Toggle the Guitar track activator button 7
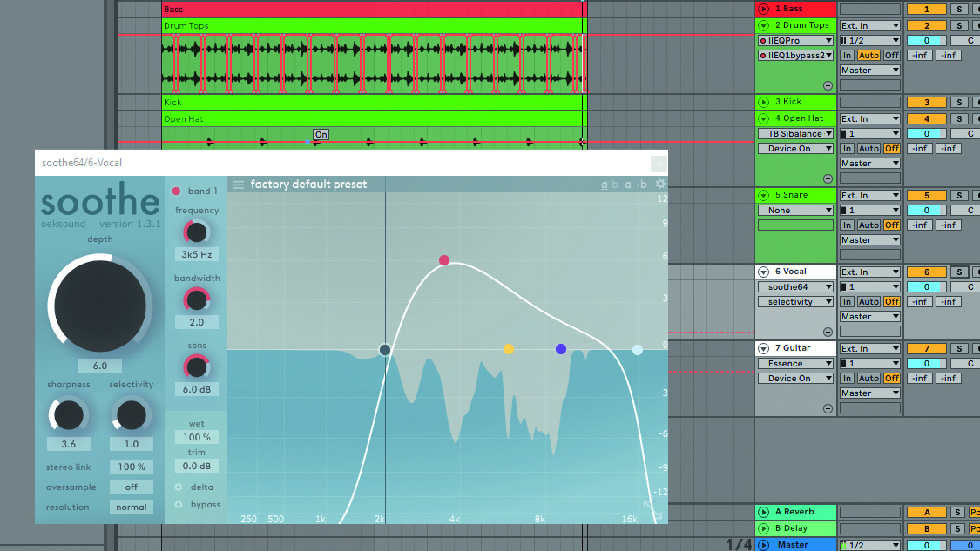This screenshot has height=551, width=980. (926, 348)
